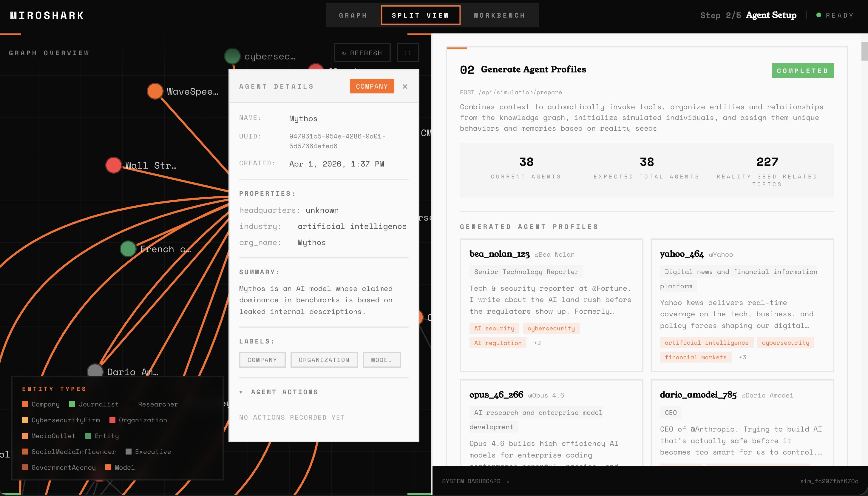Screen dimensions: 868x496
Task: Expand the System Dashboard panel
Action: click(x=475, y=481)
